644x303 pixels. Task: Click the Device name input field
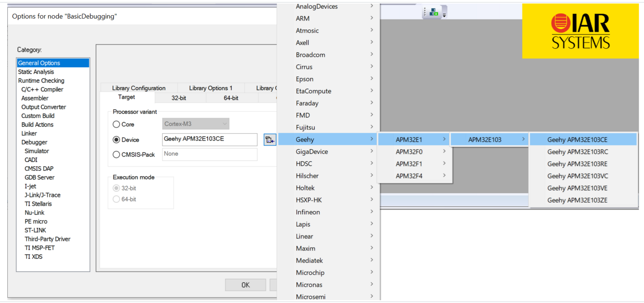(210, 139)
